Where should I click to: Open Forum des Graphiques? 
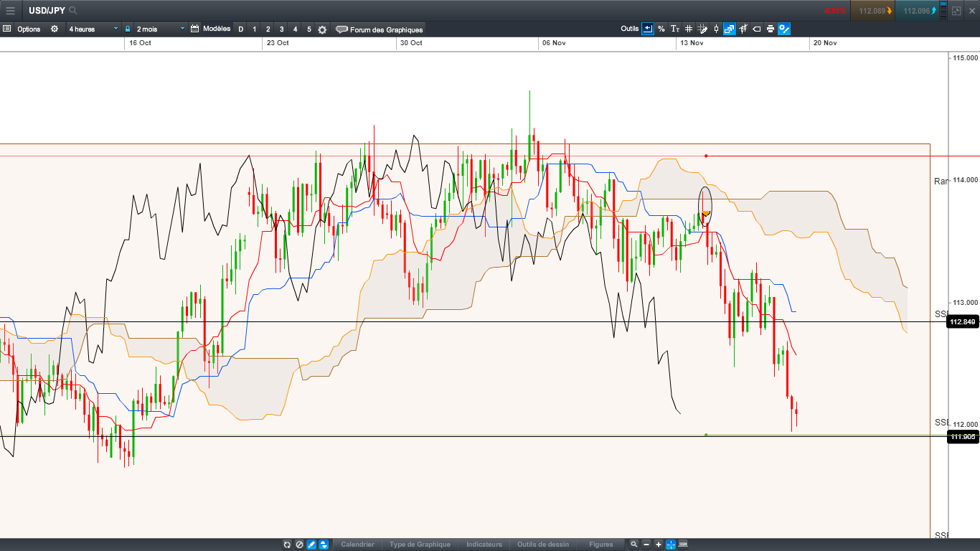pyautogui.click(x=380, y=29)
